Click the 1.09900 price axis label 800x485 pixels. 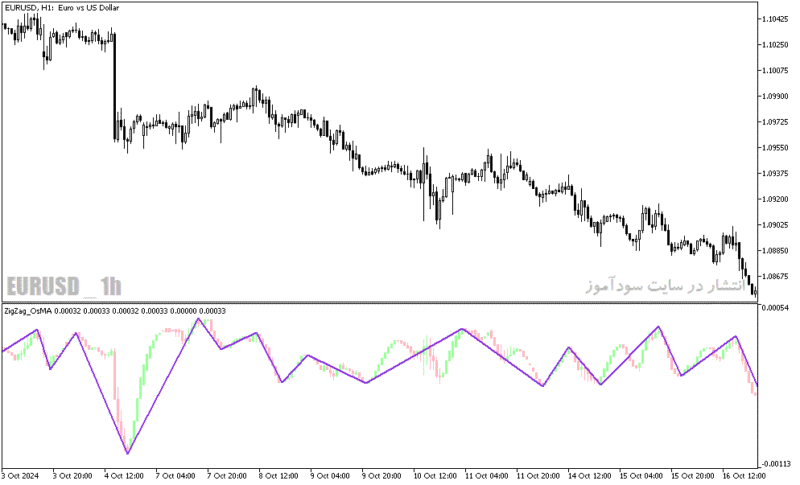tap(775, 96)
